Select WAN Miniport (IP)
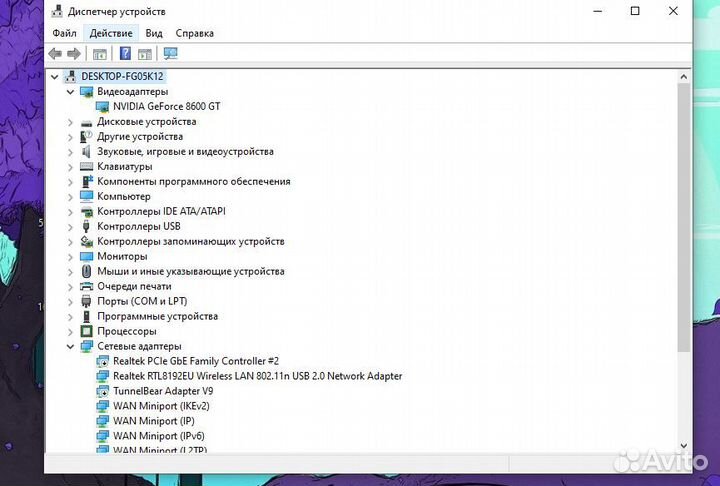The height and width of the screenshot is (486, 720). pyautogui.click(x=154, y=421)
